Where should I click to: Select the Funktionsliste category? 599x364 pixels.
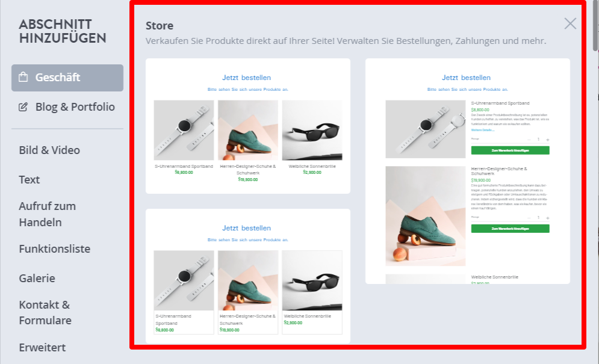[x=55, y=248]
